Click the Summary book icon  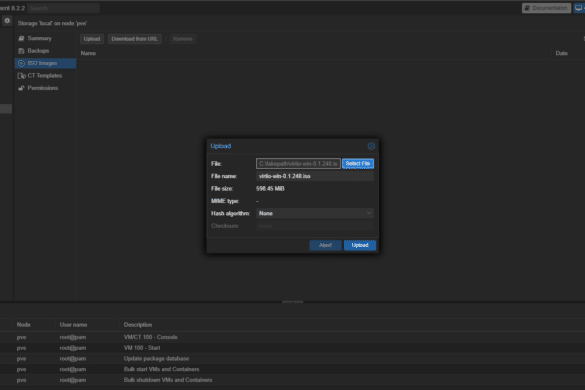tap(21, 38)
